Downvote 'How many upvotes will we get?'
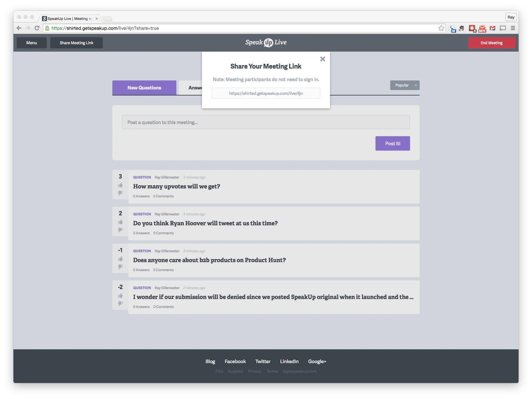The image size is (532, 399). [120, 193]
